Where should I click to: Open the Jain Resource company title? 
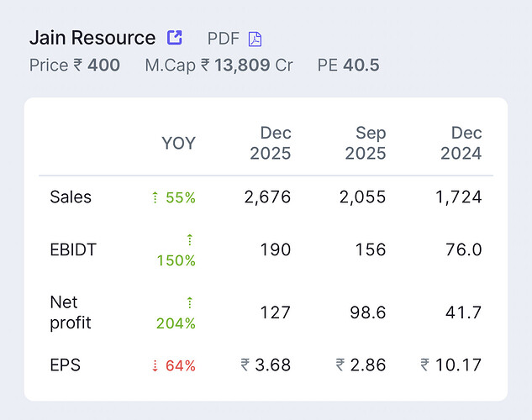tap(92, 38)
